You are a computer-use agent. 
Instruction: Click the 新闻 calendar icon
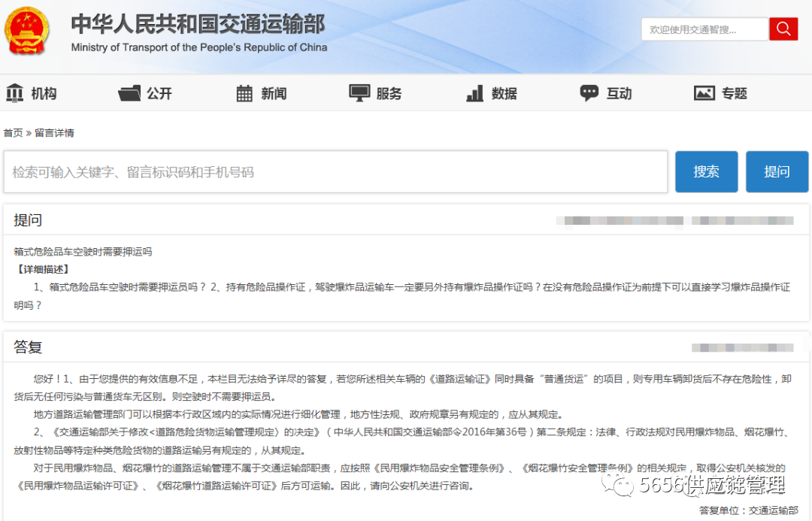point(244,93)
